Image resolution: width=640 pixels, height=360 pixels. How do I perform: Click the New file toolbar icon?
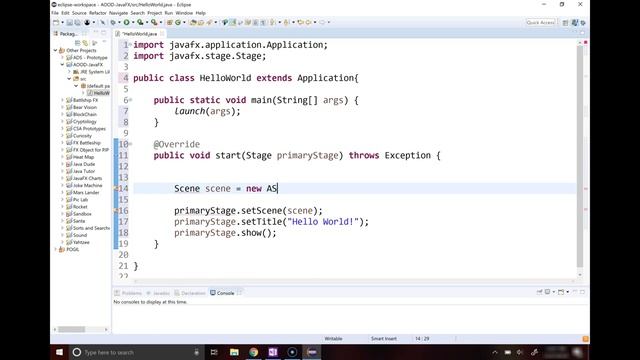56,22
